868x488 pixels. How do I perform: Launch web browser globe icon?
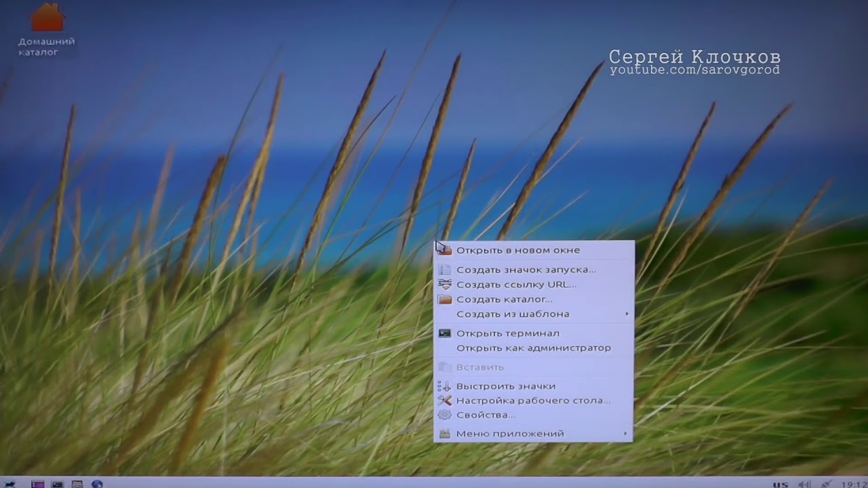coord(97,484)
